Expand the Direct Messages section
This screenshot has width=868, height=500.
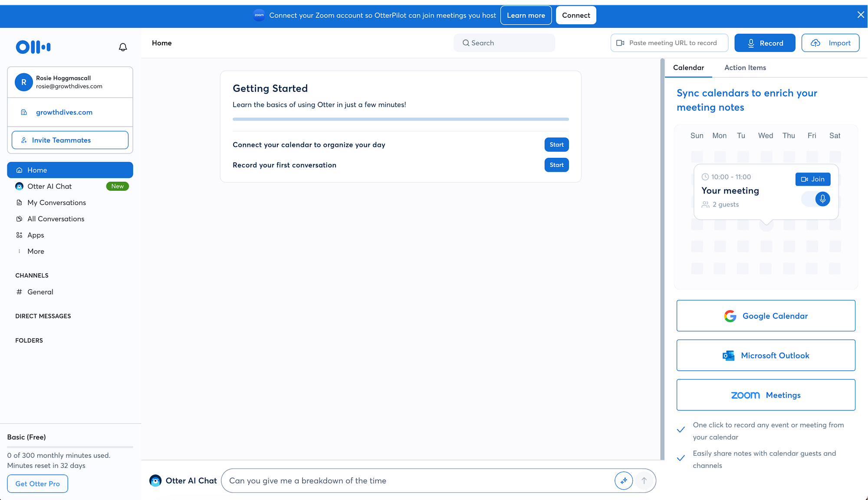click(43, 316)
